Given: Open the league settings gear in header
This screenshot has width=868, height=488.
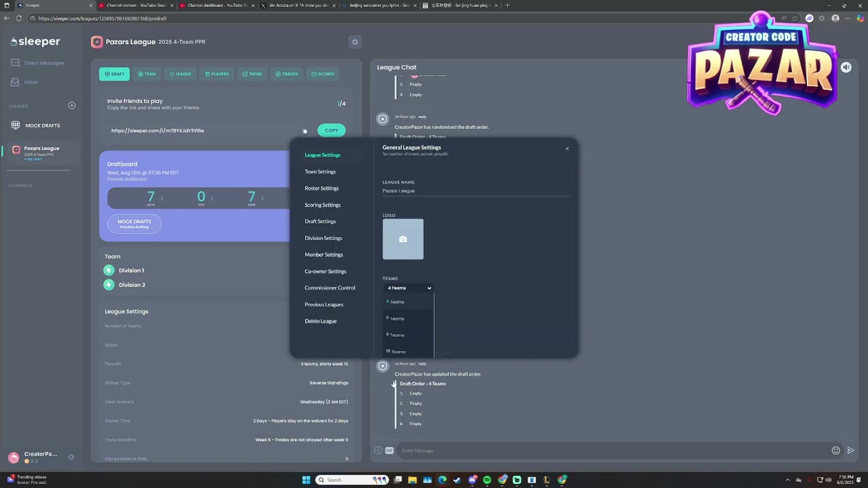Looking at the screenshot, I should coord(355,42).
